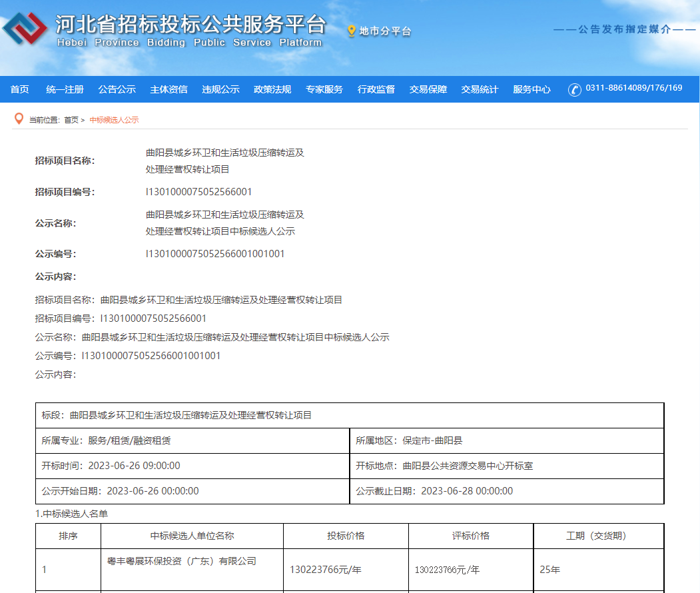
Task: Navigate to 政策法规 section
Action: 272,89
